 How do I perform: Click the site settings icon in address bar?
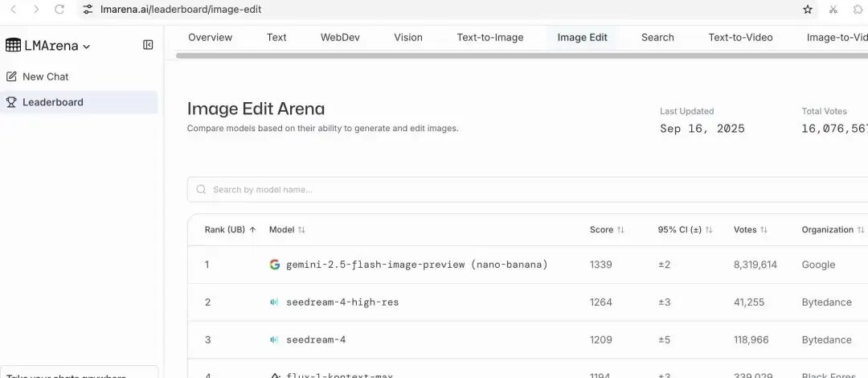(88, 10)
